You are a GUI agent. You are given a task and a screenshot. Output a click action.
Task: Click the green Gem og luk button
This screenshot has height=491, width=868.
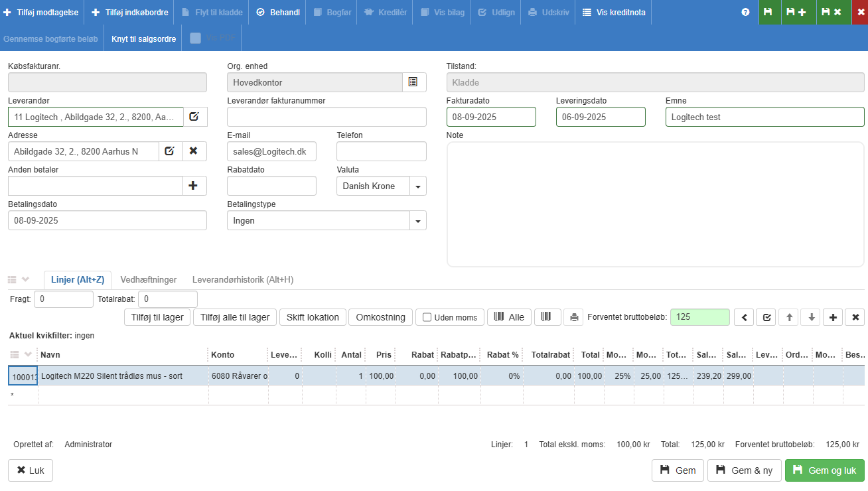pyautogui.click(x=825, y=470)
